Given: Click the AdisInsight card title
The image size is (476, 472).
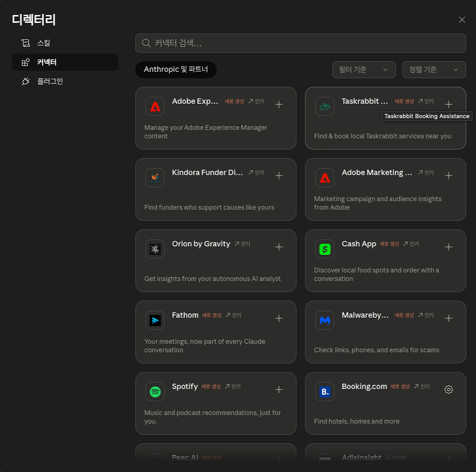Looking at the screenshot, I should tap(361, 458).
